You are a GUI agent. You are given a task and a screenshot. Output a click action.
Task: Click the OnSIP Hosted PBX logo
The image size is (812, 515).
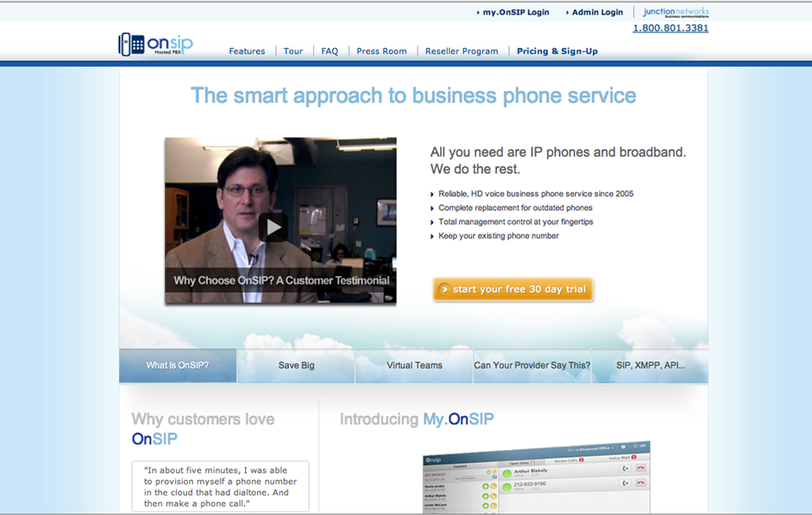click(x=156, y=44)
